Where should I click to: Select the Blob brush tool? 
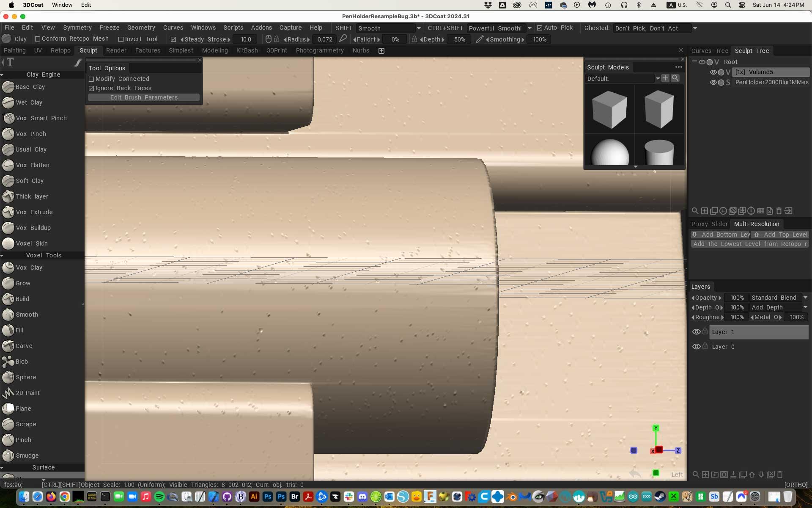(21, 362)
